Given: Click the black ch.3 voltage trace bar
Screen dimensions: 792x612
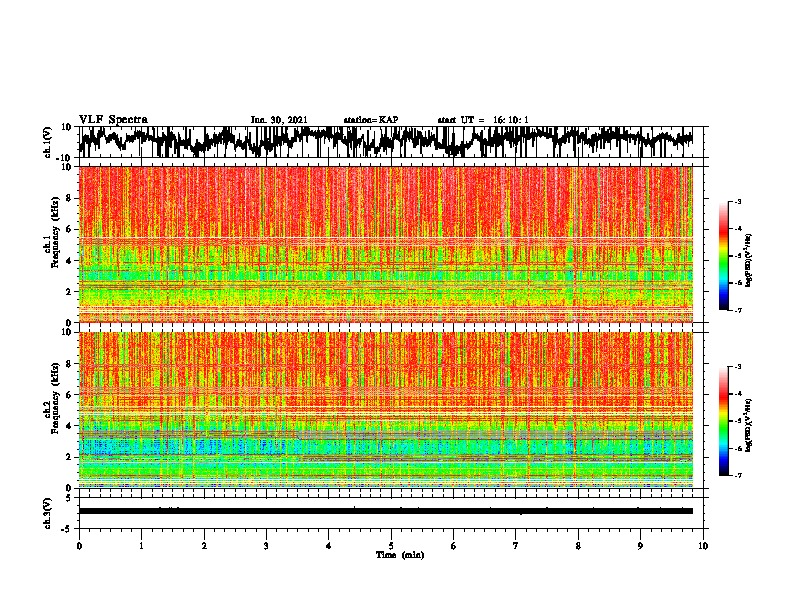Looking at the screenshot, I should point(386,511).
